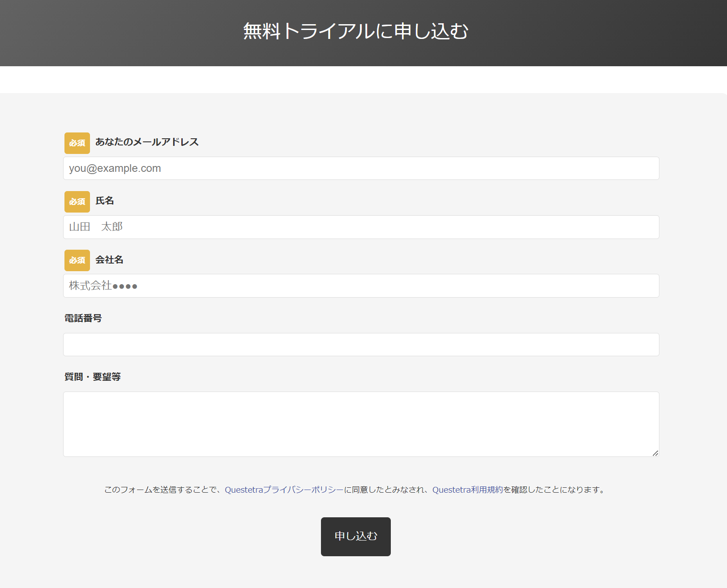Open the Questetra利用規約 link

pos(467,490)
